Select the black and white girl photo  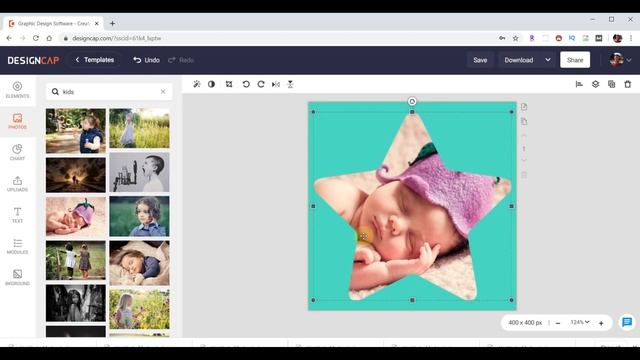click(76, 303)
